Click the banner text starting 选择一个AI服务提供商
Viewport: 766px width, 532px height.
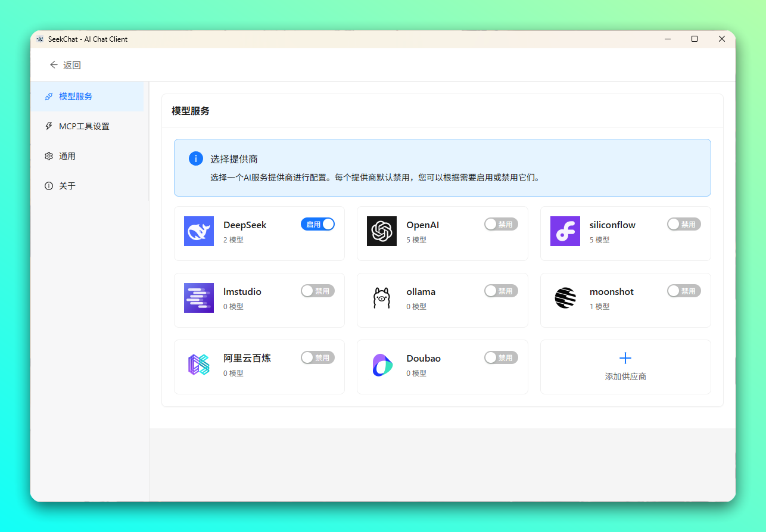(x=375, y=178)
